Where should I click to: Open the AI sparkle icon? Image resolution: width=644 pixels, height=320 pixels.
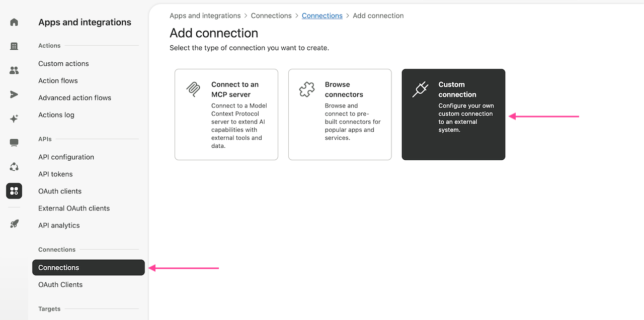click(14, 119)
